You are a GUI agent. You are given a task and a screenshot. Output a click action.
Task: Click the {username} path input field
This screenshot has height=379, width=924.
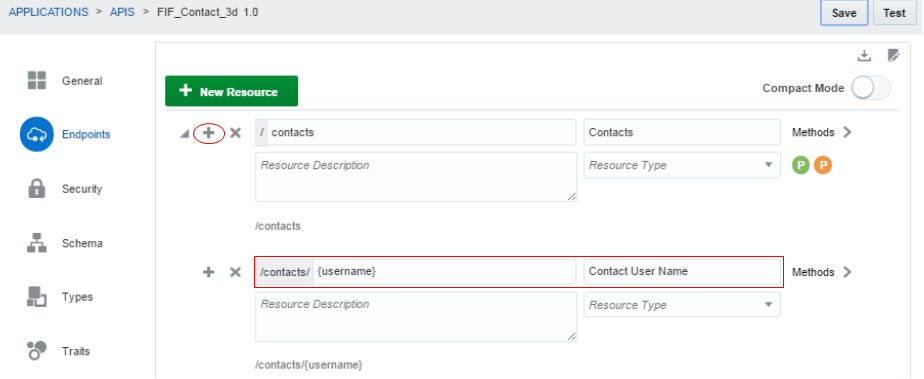444,271
